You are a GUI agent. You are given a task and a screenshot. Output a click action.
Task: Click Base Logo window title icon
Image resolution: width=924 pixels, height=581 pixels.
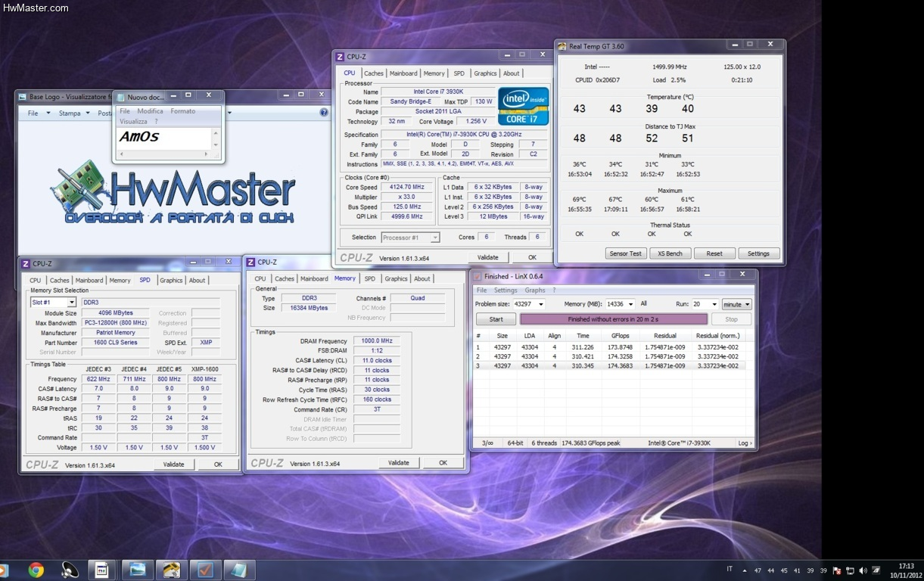23,96
